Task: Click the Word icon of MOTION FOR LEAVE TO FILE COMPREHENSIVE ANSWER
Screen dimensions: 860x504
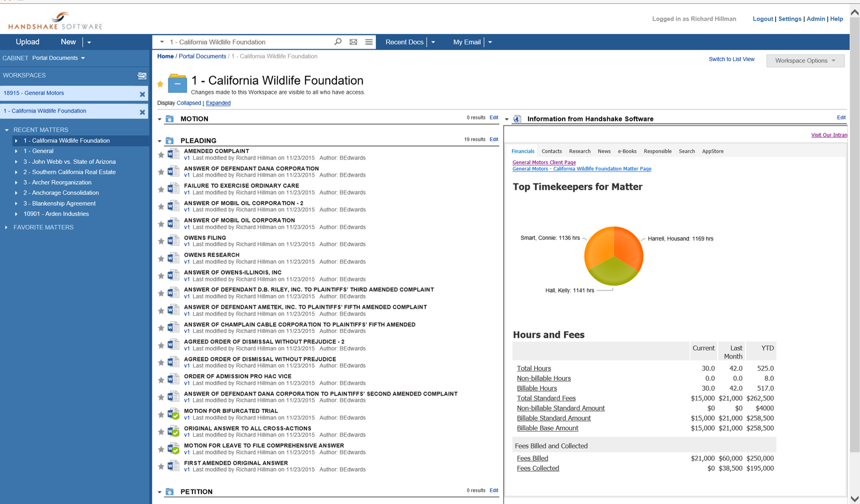Action: pyautogui.click(x=174, y=449)
